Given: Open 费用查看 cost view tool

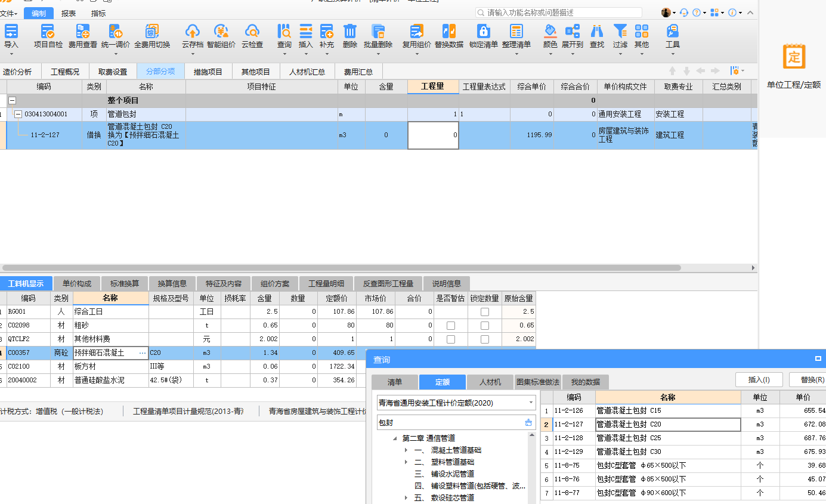Looking at the screenshot, I should click(82, 31).
